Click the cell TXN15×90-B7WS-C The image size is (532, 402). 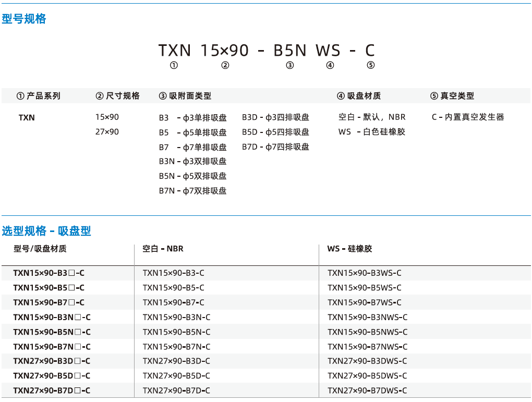click(x=365, y=302)
